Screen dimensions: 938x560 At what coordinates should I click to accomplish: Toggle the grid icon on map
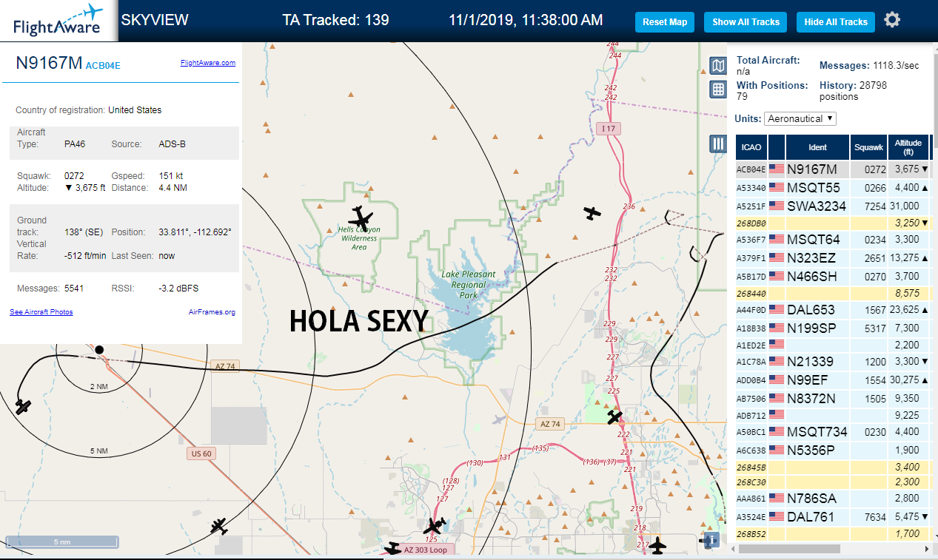717,90
